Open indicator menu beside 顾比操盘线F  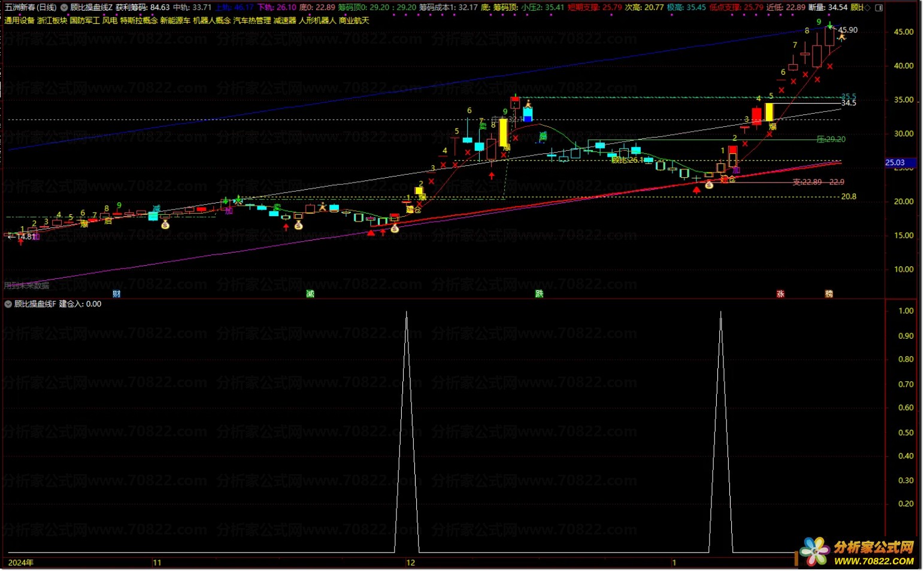(x=8, y=304)
